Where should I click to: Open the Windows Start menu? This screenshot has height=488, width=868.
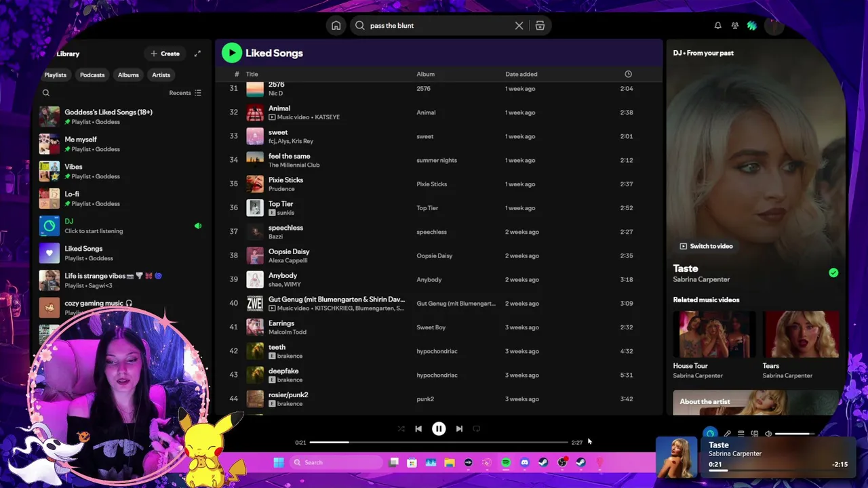279,463
